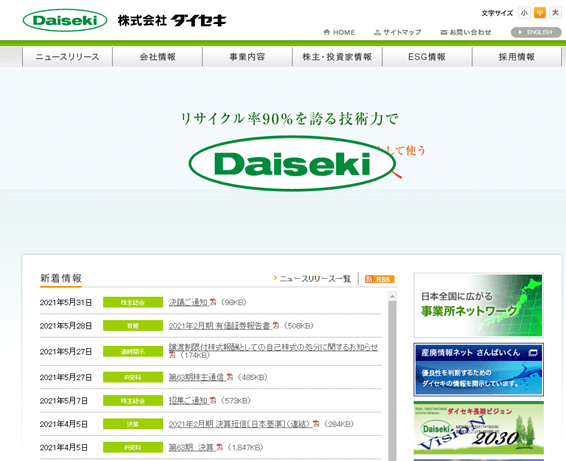This screenshot has height=461, width=566.
Task: Select large font size 大 button
Action: 555,13
